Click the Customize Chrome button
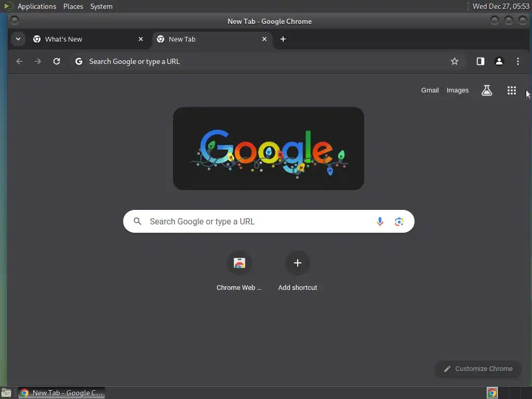The image size is (532, 399). coord(478,369)
